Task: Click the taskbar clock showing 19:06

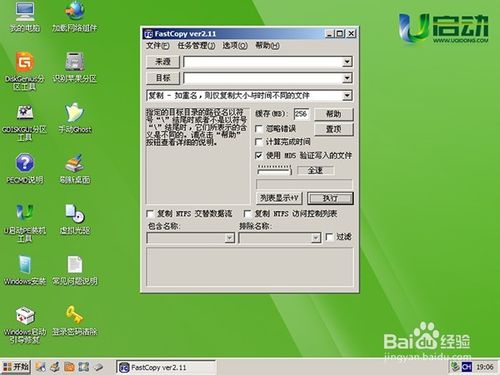Action: (484, 367)
